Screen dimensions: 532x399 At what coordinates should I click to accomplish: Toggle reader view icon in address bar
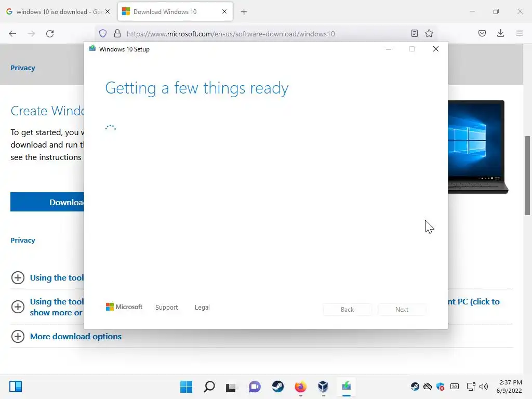point(414,33)
